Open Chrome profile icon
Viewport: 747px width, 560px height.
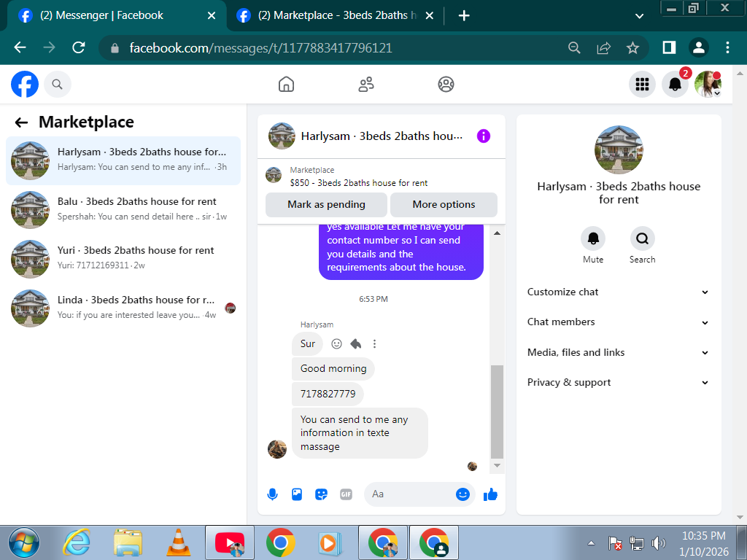click(698, 47)
